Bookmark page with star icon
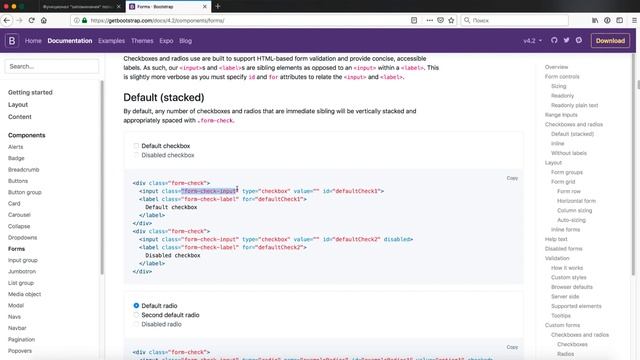The image size is (640, 360). pos(451,20)
